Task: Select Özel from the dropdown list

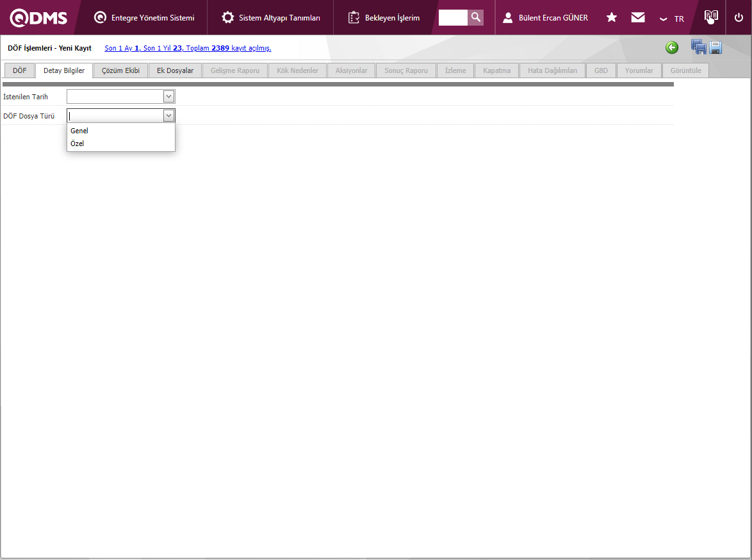Action: click(121, 144)
